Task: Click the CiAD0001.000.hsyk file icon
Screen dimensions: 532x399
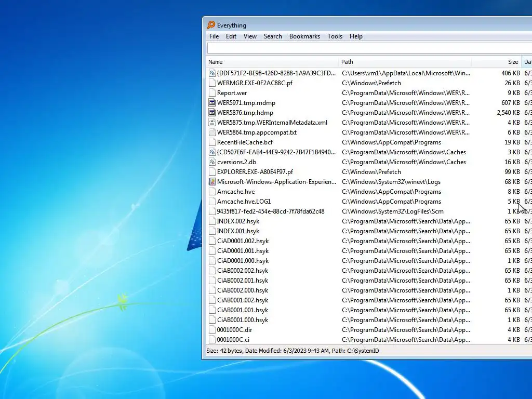Action: coord(212,261)
